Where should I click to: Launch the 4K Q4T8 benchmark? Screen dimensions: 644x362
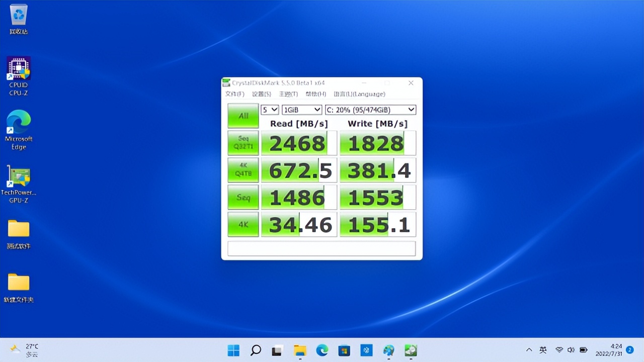click(243, 170)
